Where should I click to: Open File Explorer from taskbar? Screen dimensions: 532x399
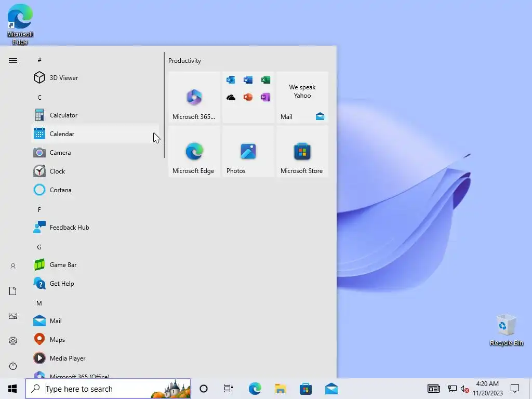point(280,389)
